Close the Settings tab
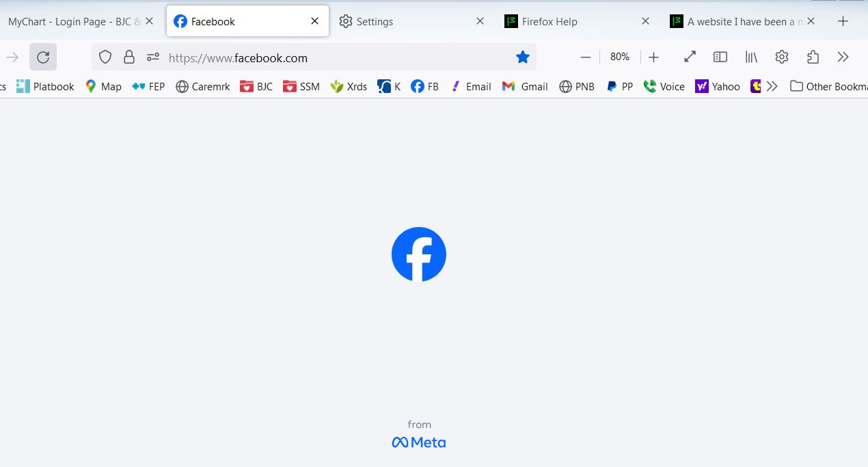This screenshot has width=868, height=467. point(480,21)
